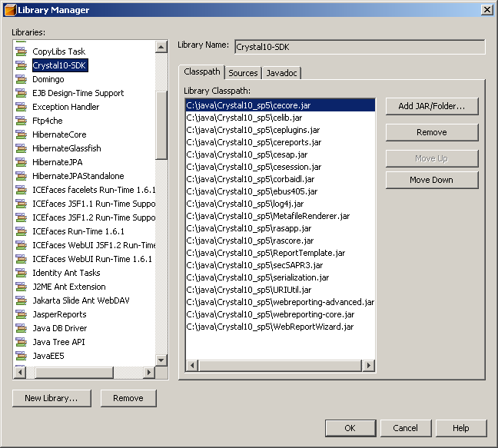Viewport: 498px width, 448px height.
Task: Click icon for ICEfaces JSF1.2 Run-Time Support
Action: pyautogui.click(x=22, y=217)
